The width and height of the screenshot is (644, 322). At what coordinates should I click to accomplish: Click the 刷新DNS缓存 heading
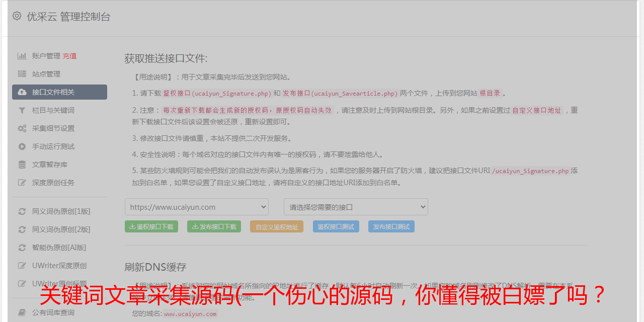point(155,267)
